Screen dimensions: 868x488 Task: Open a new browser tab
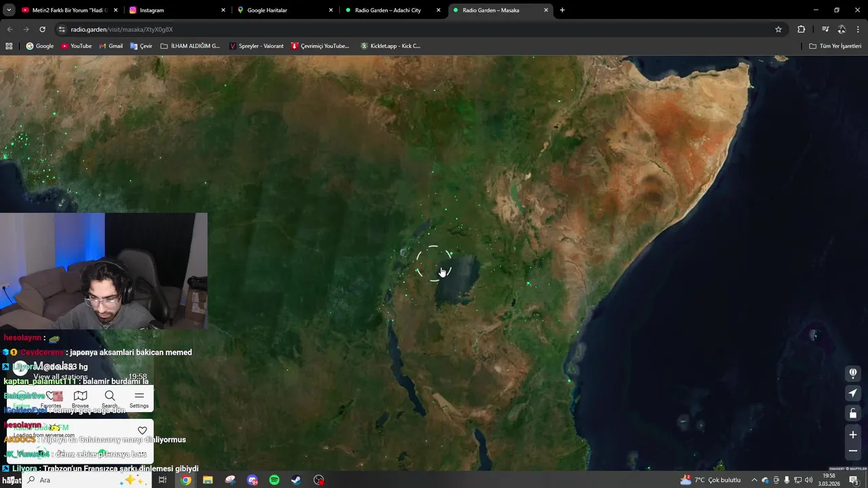tap(562, 10)
